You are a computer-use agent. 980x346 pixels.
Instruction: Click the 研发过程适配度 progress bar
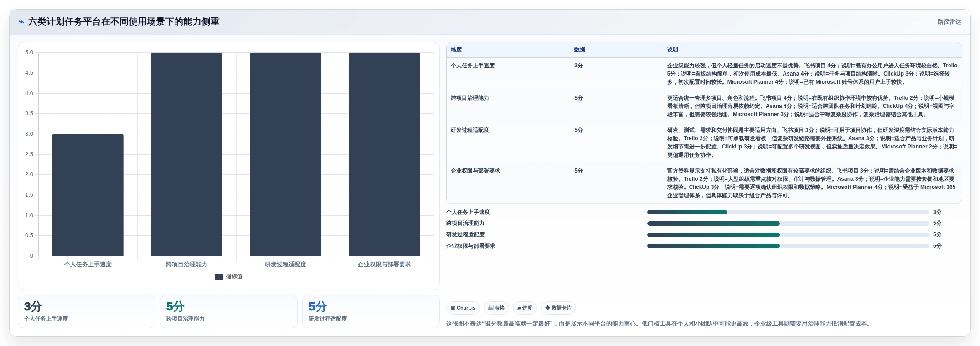[788, 235]
